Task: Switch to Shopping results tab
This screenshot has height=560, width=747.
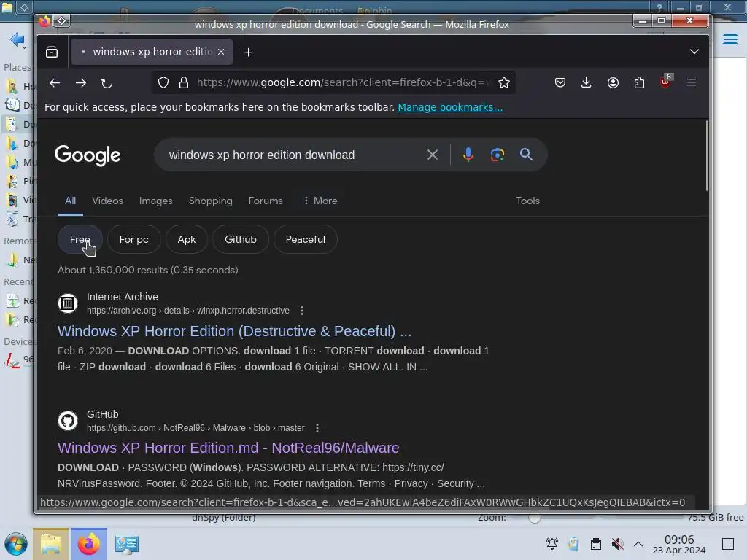Action: (211, 201)
